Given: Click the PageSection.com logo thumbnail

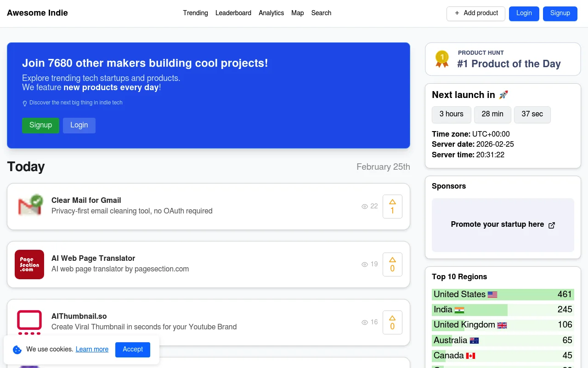Looking at the screenshot, I should [x=29, y=264].
